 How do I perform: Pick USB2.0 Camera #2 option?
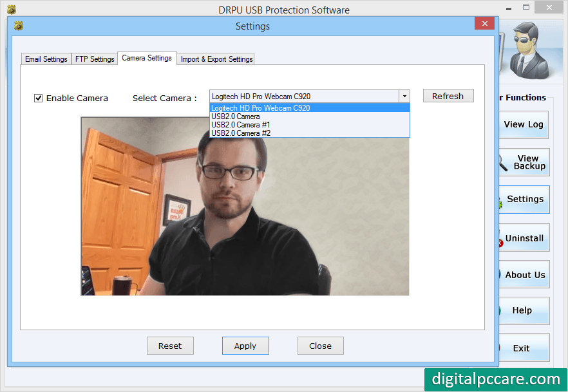[x=310, y=133]
